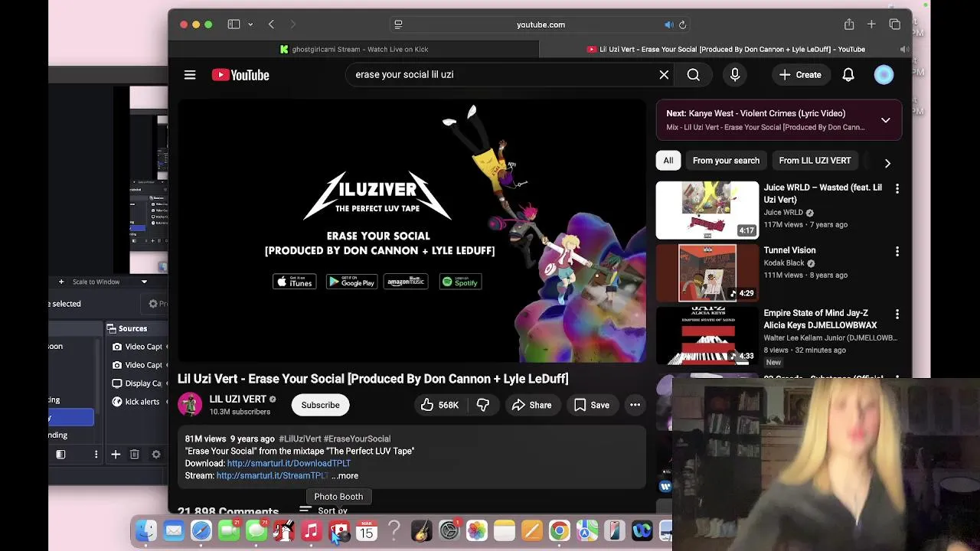Image resolution: width=980 pixels, height=551 pixels.
Task: Open the YouTube guide hamburger menu
Action: tap(190, 75)
